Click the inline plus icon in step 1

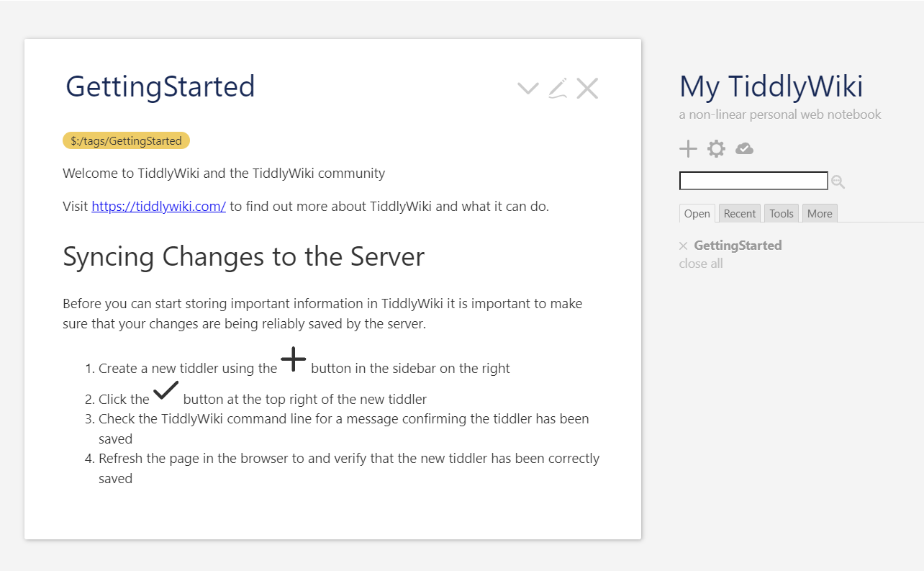click(x=294, y=359)
